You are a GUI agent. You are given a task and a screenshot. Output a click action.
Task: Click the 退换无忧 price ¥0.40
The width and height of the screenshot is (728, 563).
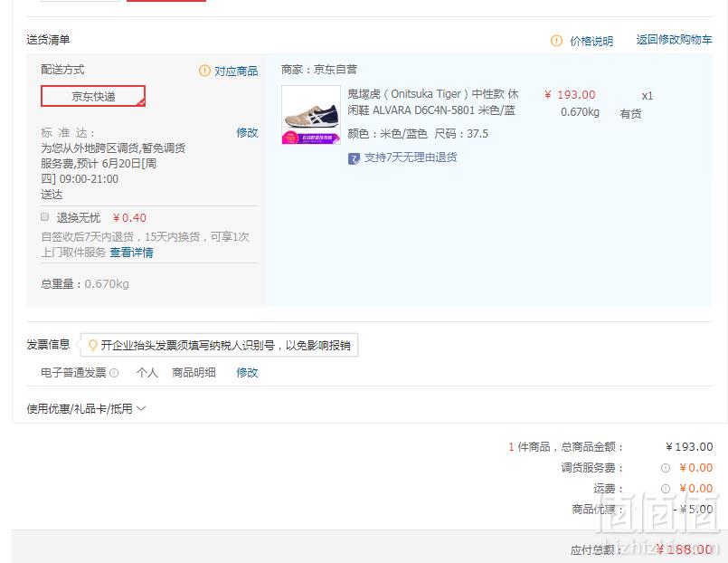point(129,218)
